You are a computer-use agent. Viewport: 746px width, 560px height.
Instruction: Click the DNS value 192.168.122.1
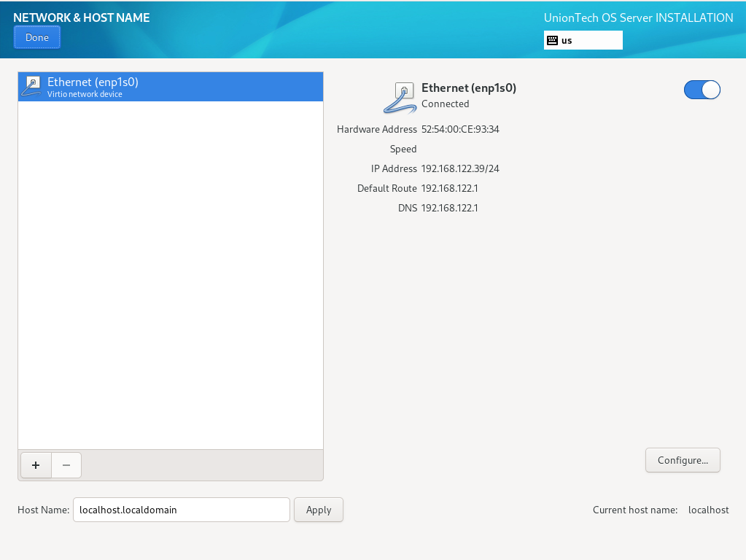pyautogui.click(x=450, y=208)
